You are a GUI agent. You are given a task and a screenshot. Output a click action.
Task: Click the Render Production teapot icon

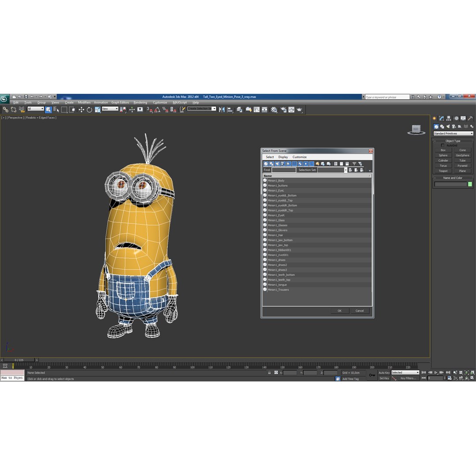click(300, 110)
